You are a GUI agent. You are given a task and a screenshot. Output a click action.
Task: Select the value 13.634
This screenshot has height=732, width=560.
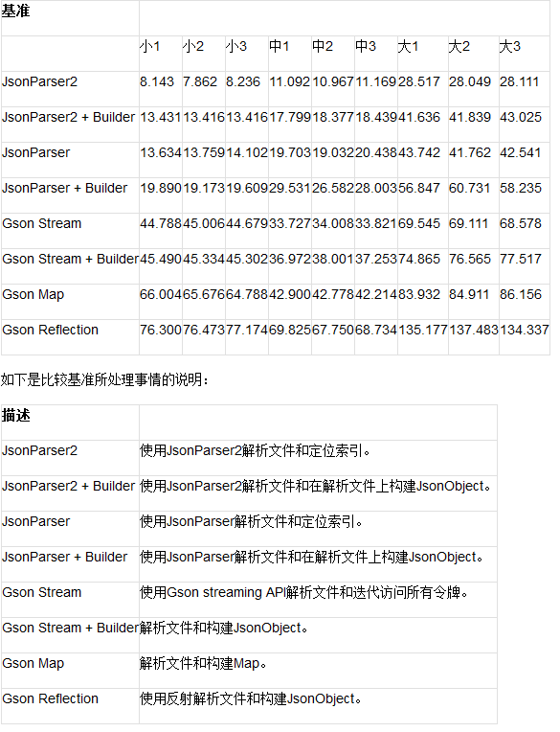(161, 152)
